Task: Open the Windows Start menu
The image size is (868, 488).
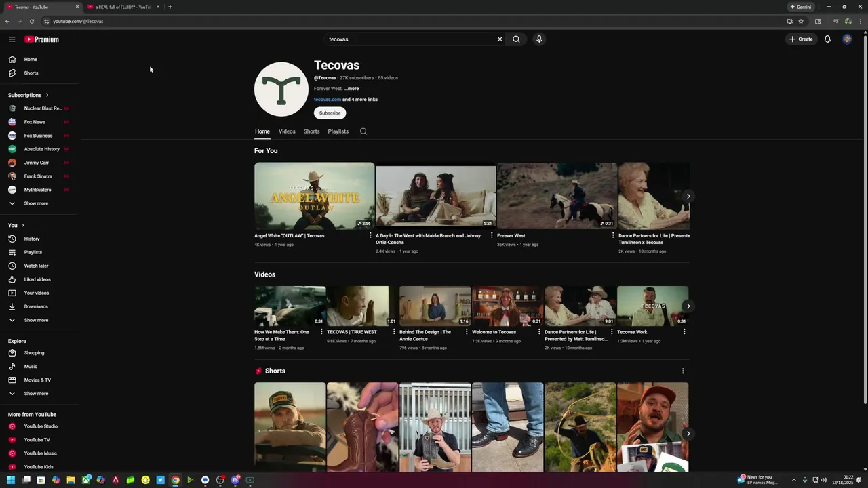Action: [11, 480]
